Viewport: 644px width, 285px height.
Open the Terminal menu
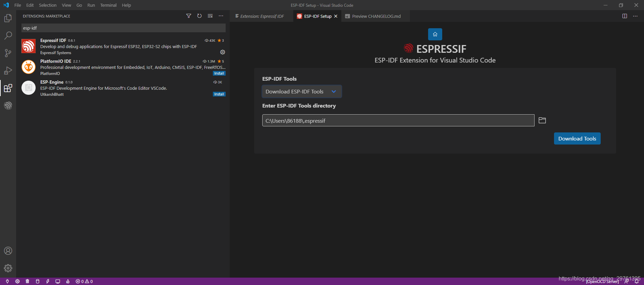[108, 5]
